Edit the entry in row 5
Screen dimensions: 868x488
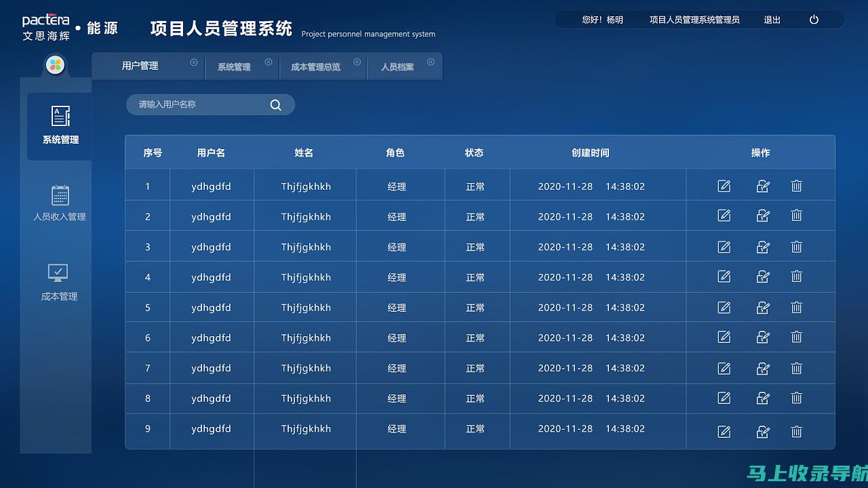724,307
